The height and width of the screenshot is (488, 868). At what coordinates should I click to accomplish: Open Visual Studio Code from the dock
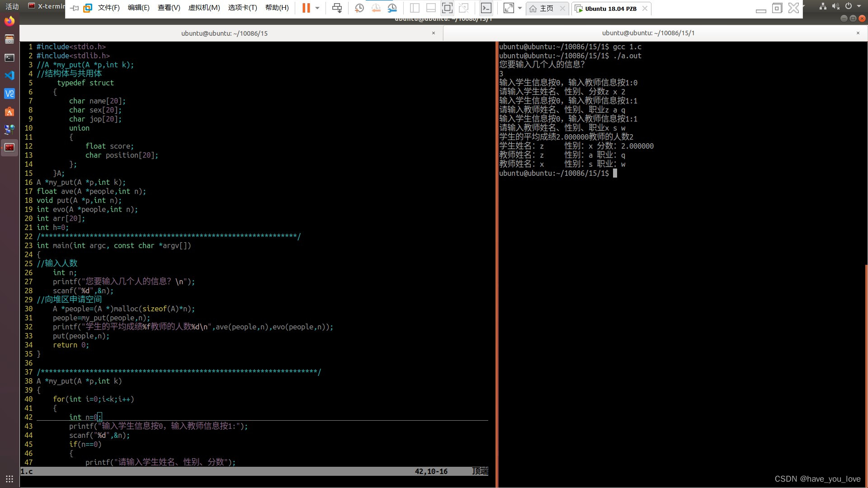tap(9, 75)
